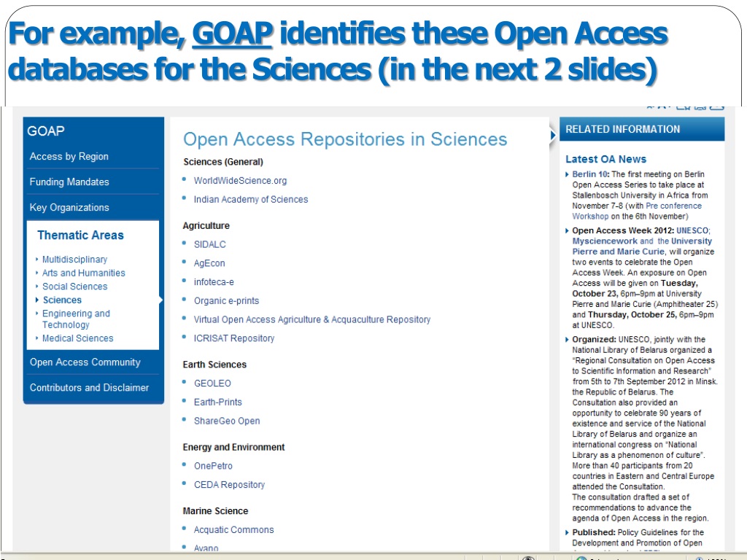The image size is (747, 560).
Task: Open CEDA Repository link
Action: (x=229, y=485)
